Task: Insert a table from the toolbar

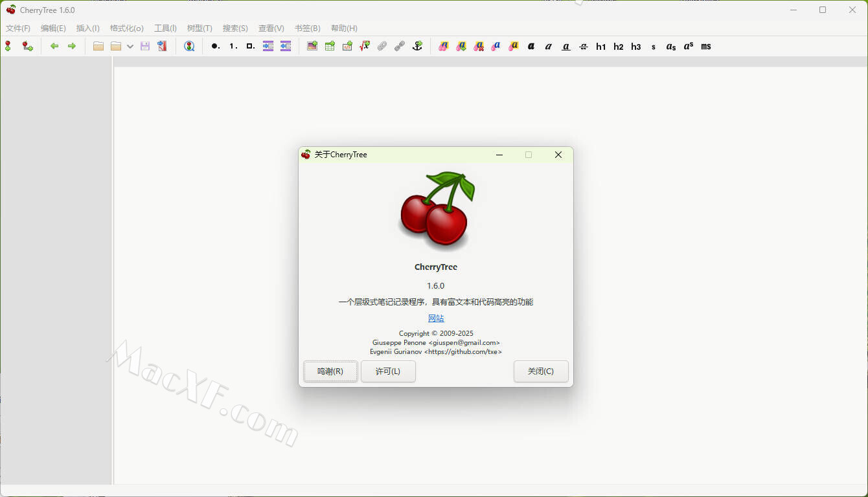Action: 330,46
